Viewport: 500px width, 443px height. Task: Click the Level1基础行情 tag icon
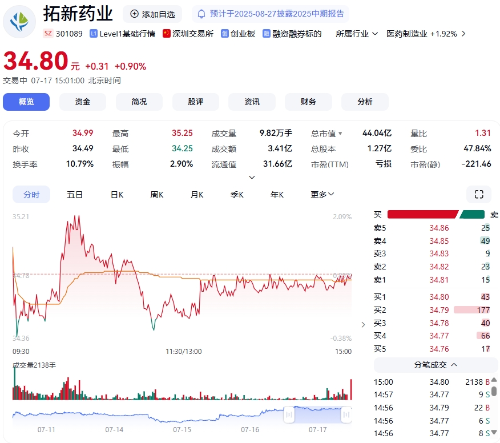93,34
